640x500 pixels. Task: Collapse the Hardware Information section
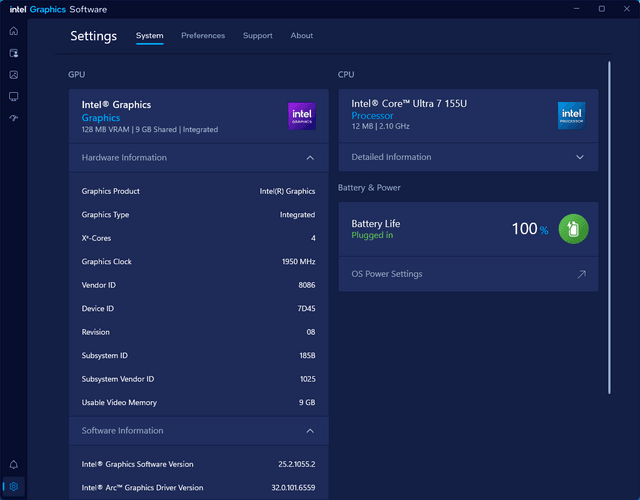[x=199, y=158]
